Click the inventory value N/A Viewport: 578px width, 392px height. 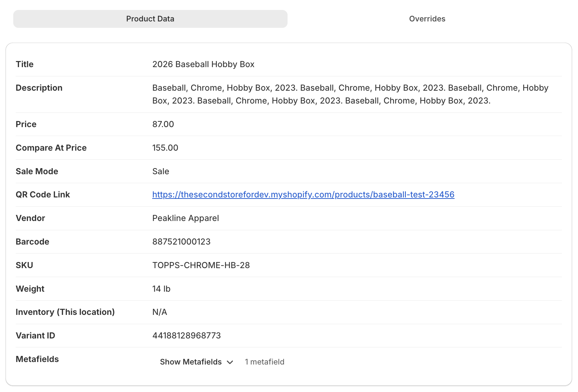[160, 312]
